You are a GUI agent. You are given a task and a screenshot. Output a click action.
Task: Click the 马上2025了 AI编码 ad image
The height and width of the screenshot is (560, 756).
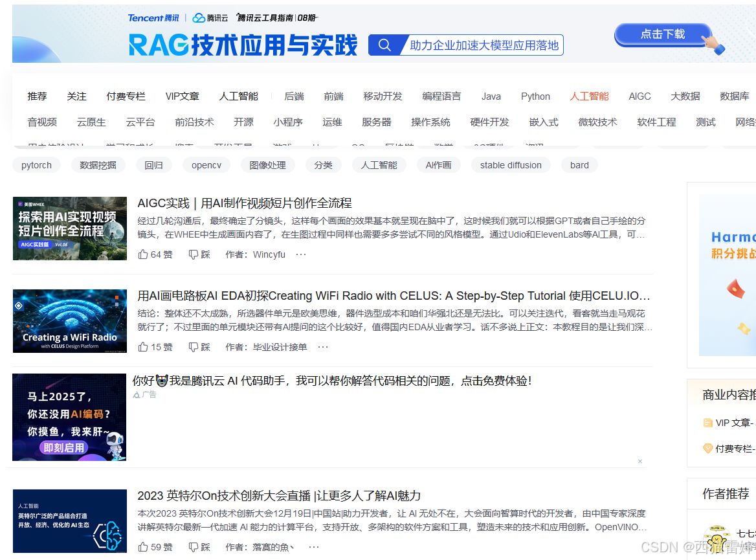point(69,417)
